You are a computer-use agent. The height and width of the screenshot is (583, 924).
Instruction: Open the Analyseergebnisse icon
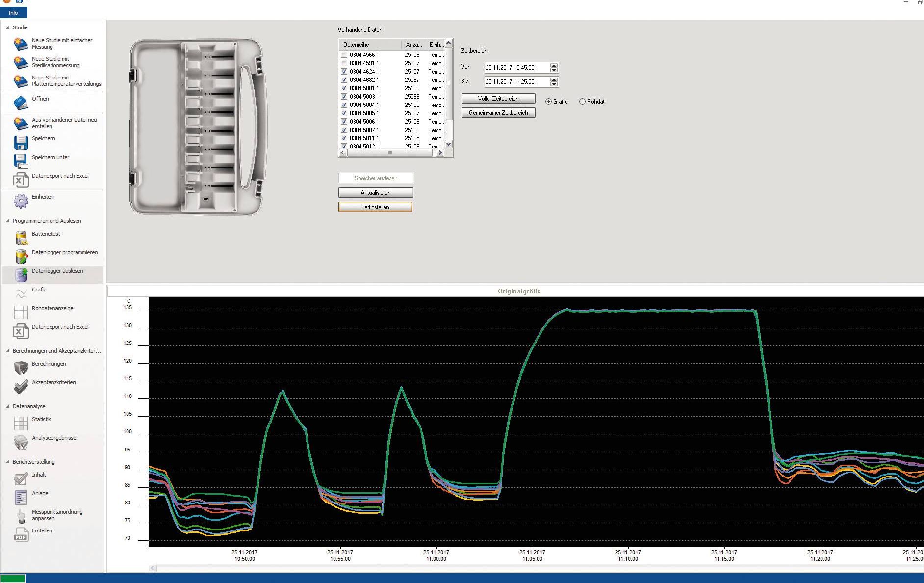click(x=21, y=442)
